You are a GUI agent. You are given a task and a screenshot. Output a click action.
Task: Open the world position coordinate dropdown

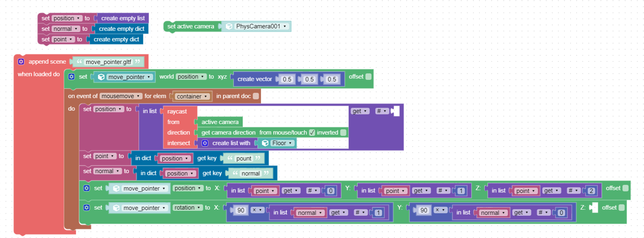point(191,77)
